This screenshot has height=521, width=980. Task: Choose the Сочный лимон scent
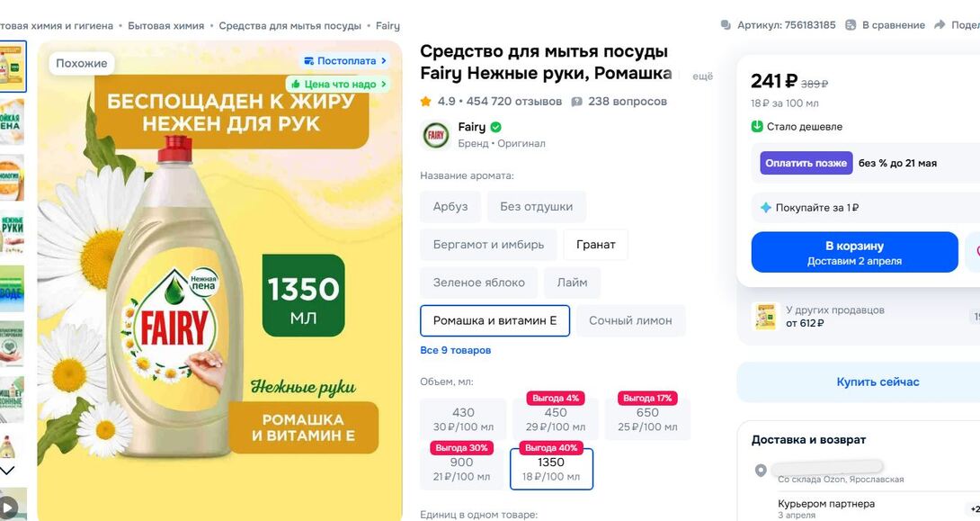630,321
